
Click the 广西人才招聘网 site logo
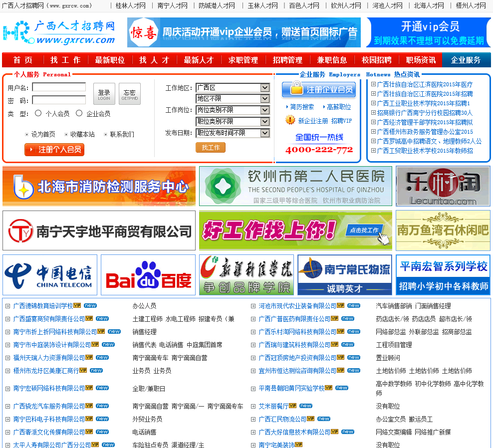59,32
